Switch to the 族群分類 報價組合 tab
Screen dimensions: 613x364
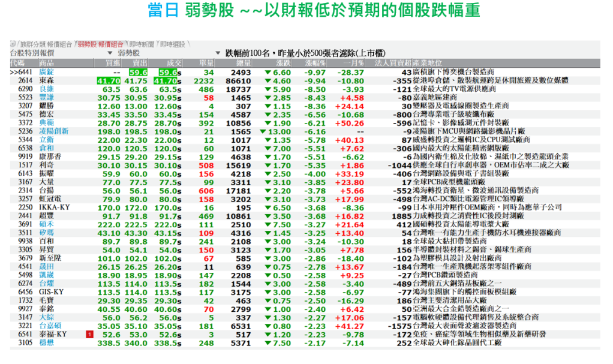pos(46,44)
